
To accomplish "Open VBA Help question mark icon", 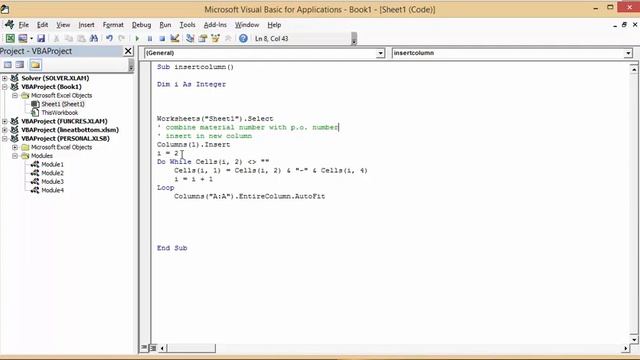I will 243,38.
